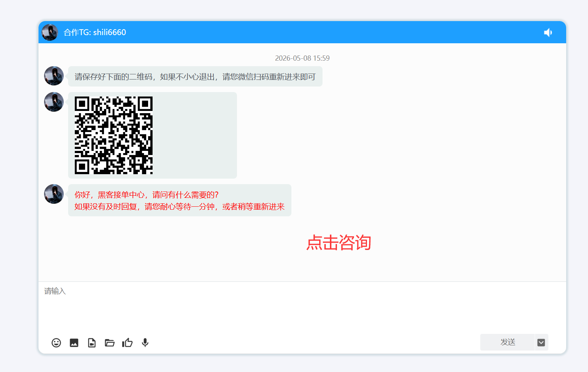
Task: Click the red 点击咨询 text
Action: click(339, 243)
